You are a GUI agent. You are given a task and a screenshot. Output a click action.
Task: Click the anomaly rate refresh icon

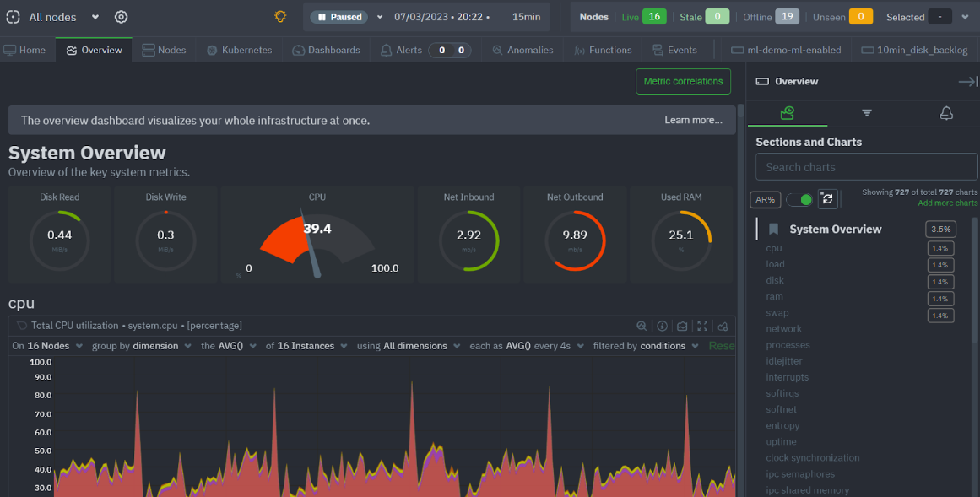click(x=827, y=199)
